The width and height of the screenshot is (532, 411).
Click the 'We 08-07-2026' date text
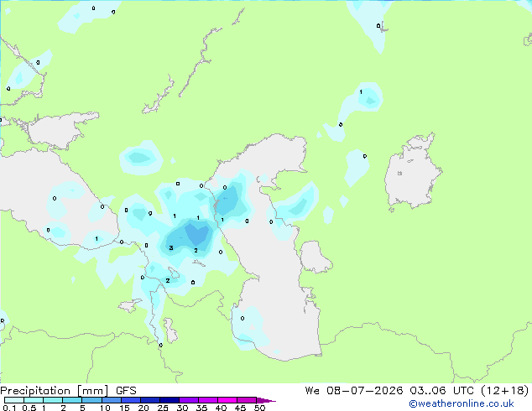coord(354,391)
